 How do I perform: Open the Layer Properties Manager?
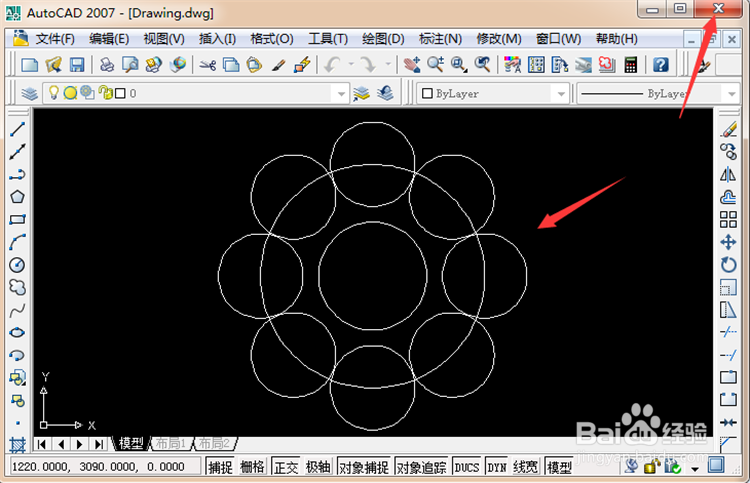click(29, 93)
